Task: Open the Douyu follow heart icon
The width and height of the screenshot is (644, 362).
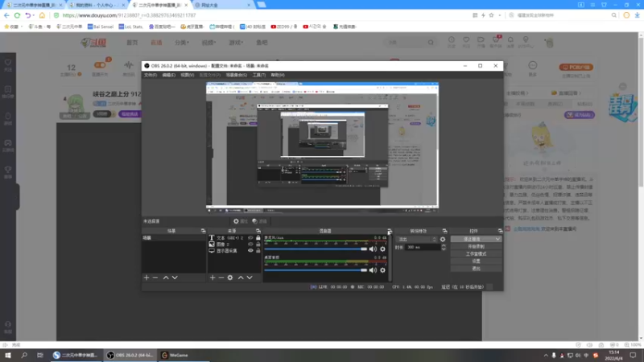Action: tap(466, 39)
